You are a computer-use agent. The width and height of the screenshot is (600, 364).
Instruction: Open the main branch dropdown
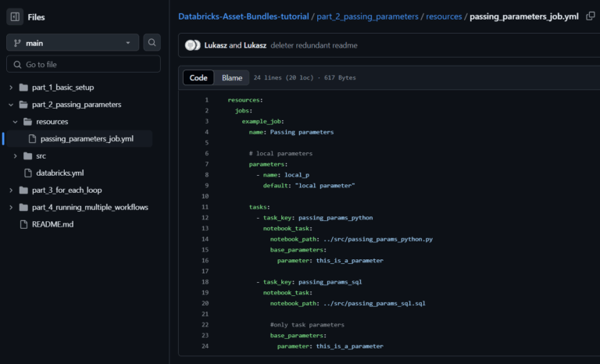73,43
